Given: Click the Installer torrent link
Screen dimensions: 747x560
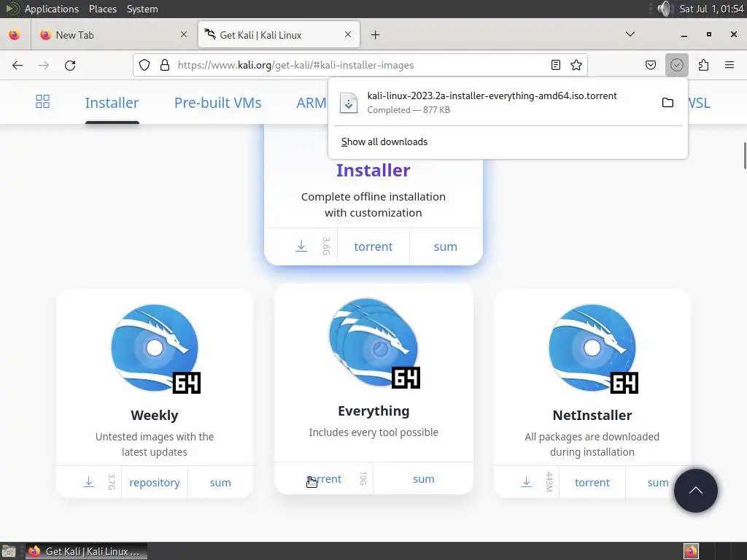Looking at the screenshot, I should pyautogui.click(x=373, y=246).
